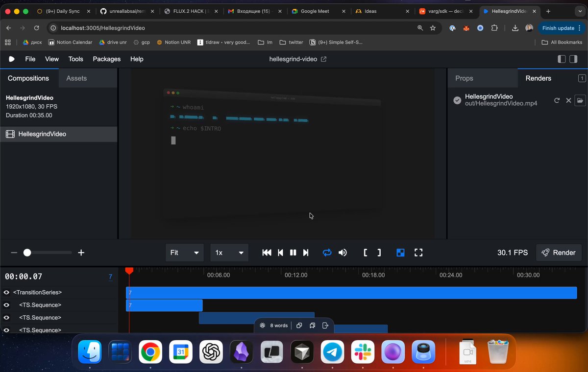Click the timeline zoom slider handle
The width and height of the screenshot is (588, 372).
(27, 253)
